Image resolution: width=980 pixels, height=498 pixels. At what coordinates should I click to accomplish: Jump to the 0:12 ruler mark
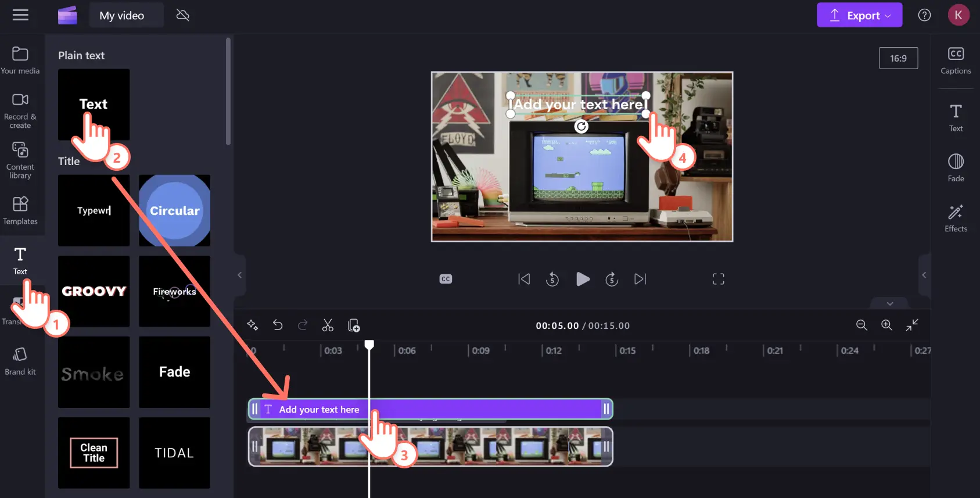(x=552, y=350)
